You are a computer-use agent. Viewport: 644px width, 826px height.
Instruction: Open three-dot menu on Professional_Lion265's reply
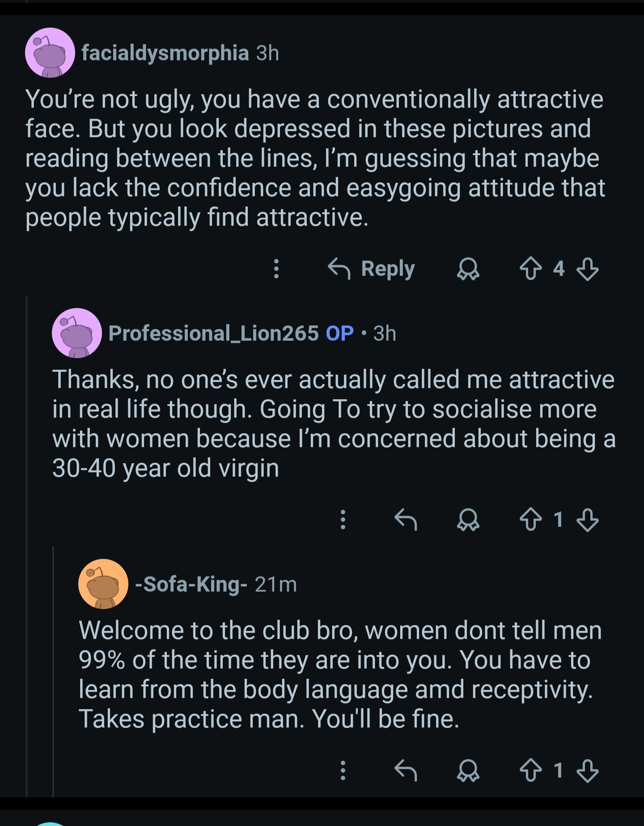click(343, 520)
